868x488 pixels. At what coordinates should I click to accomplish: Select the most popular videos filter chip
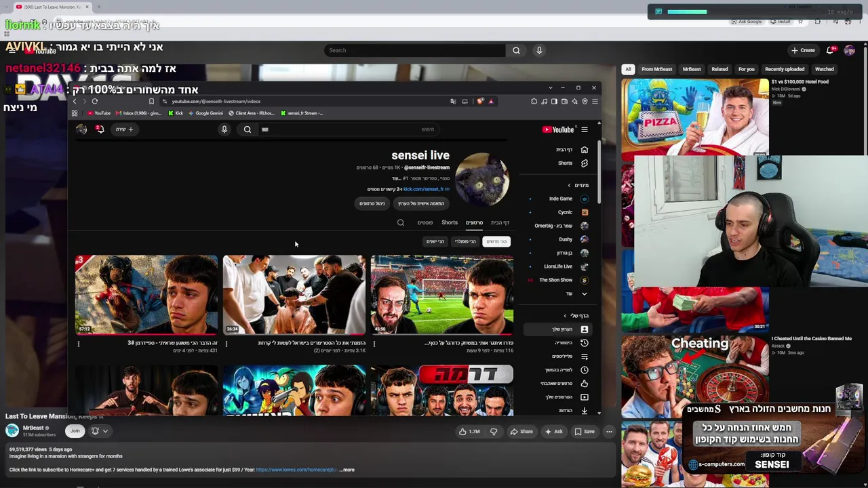tap(465, 241)
